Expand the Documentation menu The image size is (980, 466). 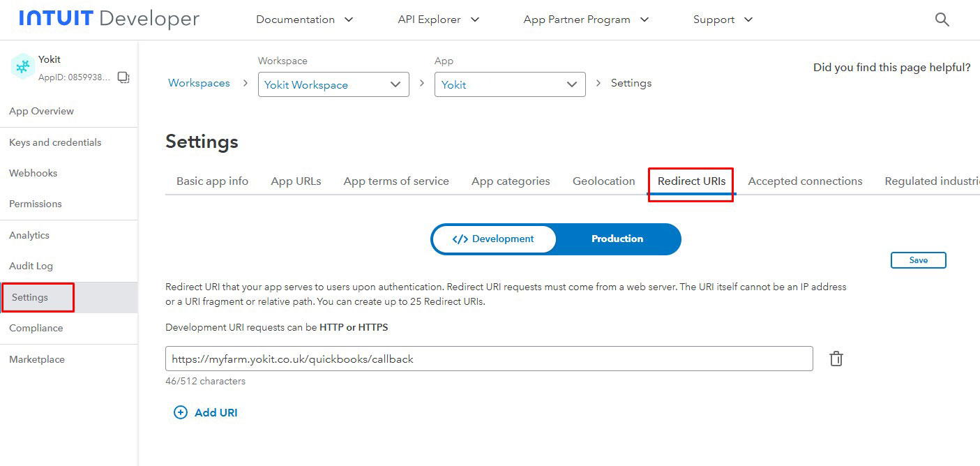305,20
